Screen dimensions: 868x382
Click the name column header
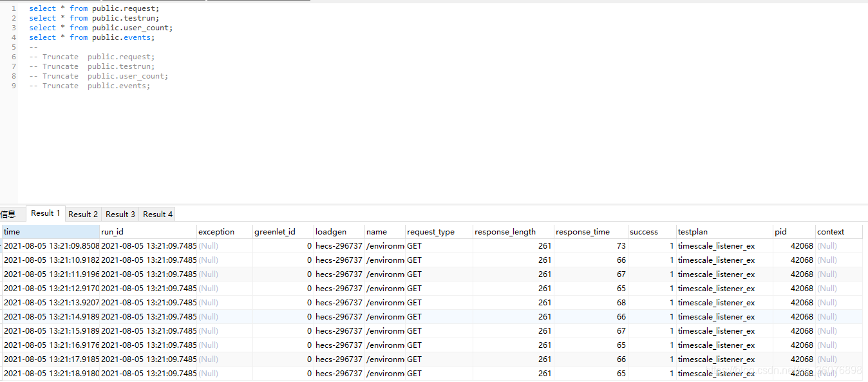click(x=385, y=232)
